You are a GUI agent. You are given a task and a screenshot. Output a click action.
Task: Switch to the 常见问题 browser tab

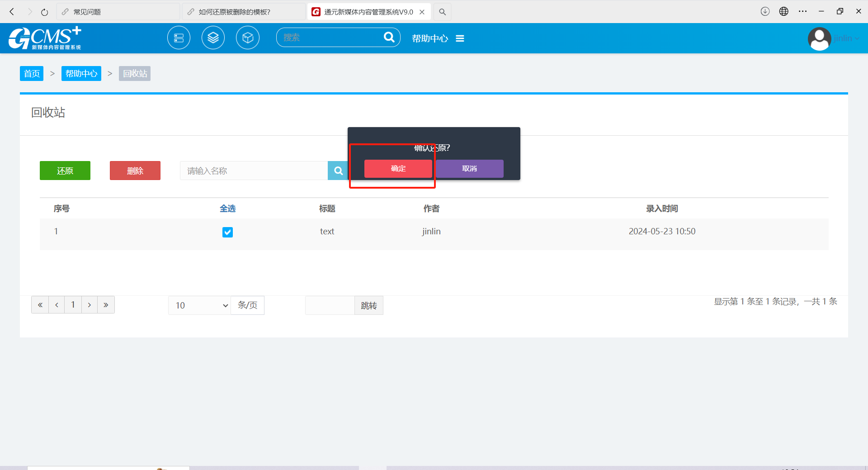(x=118, y=12)
